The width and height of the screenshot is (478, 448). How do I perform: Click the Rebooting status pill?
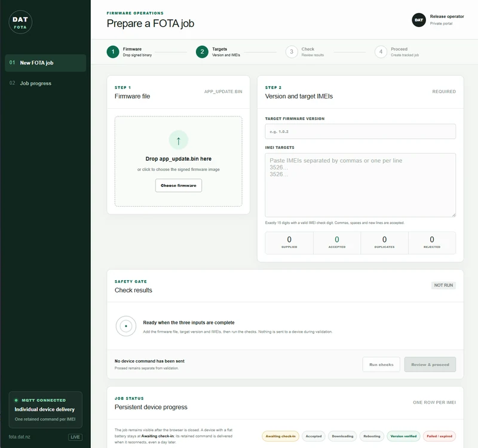(x=372, y=436)
